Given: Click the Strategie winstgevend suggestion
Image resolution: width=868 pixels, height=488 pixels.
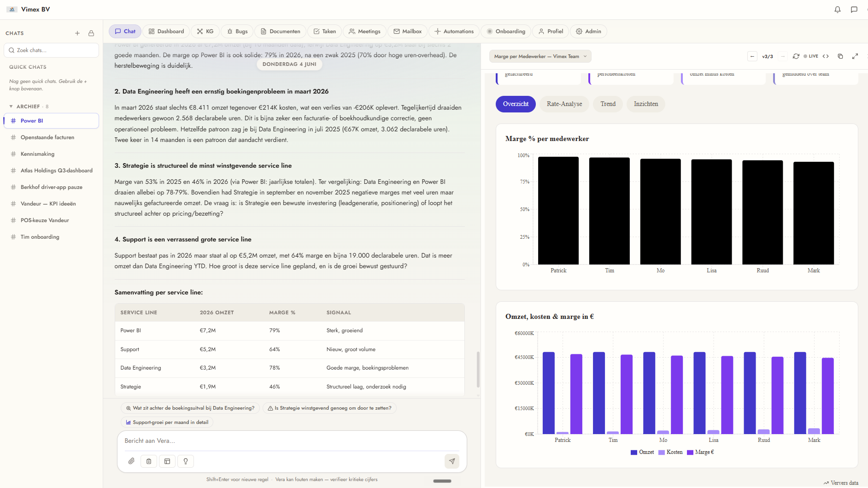Looking at the screenshot, I should click(330, 408).
